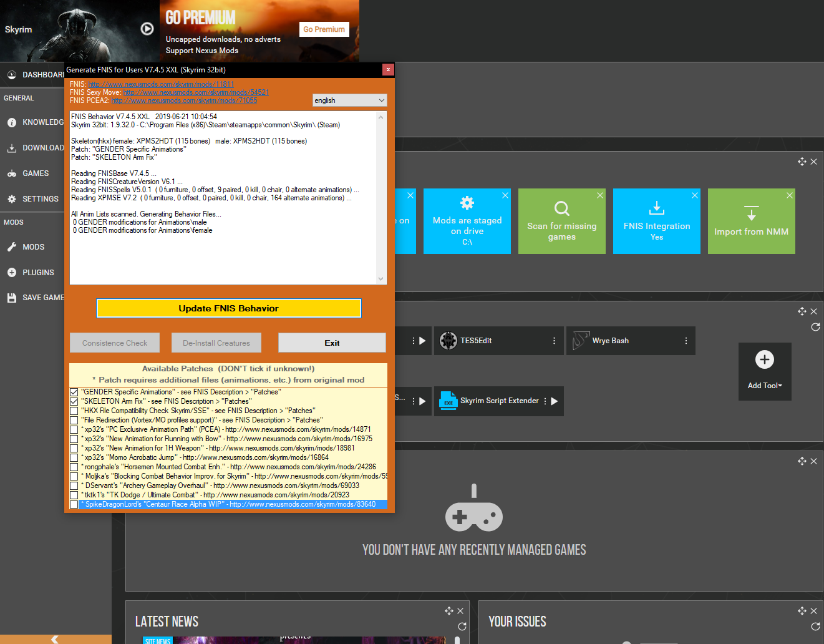
Task: Click the Consistence Check button
Action: (x=115, y=343)
